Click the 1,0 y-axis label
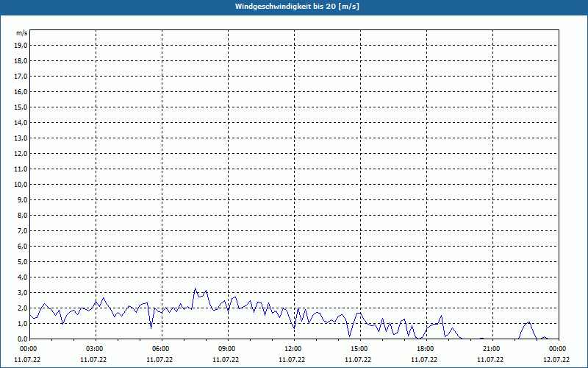Image resolution: width=588 pixels, height=368 pixels. coord(23,323)
